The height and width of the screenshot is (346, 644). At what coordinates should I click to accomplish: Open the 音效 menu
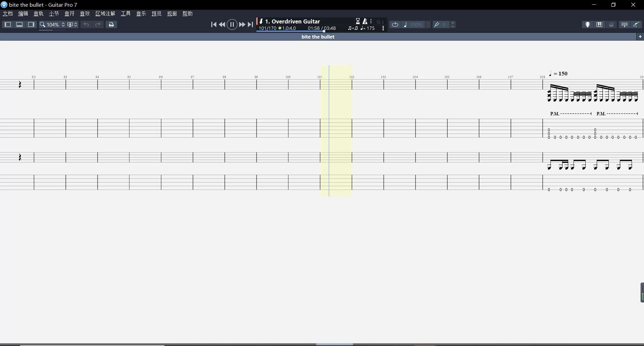[85, 13]
